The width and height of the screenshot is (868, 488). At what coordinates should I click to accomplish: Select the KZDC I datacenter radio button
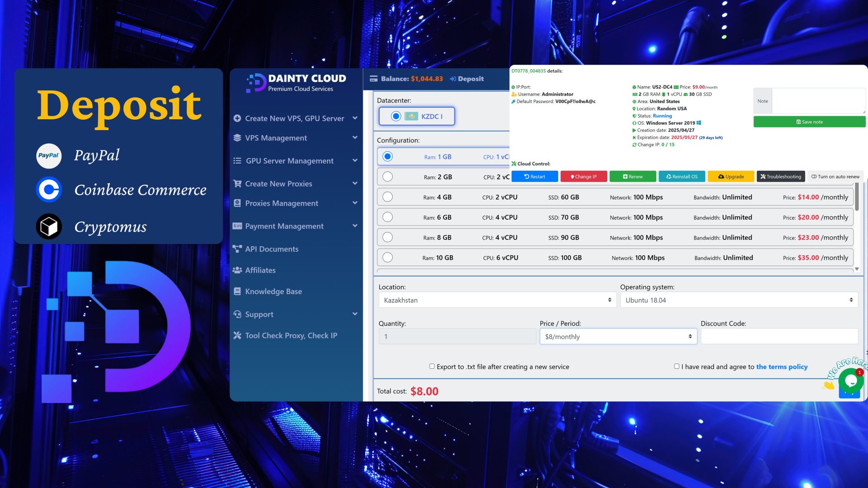click(396, 117)
